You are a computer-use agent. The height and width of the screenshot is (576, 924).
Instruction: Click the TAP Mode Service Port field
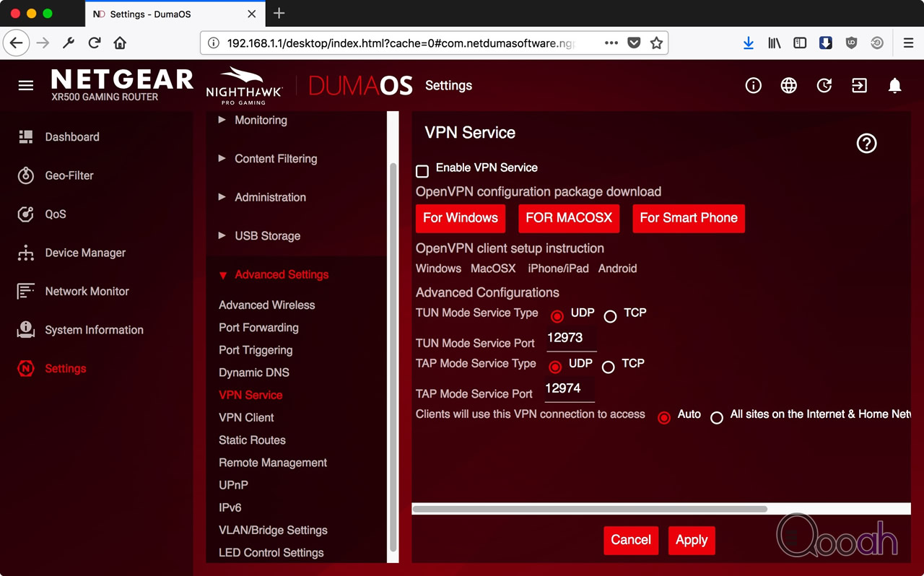pyautogui.click(x=569, y=389)
